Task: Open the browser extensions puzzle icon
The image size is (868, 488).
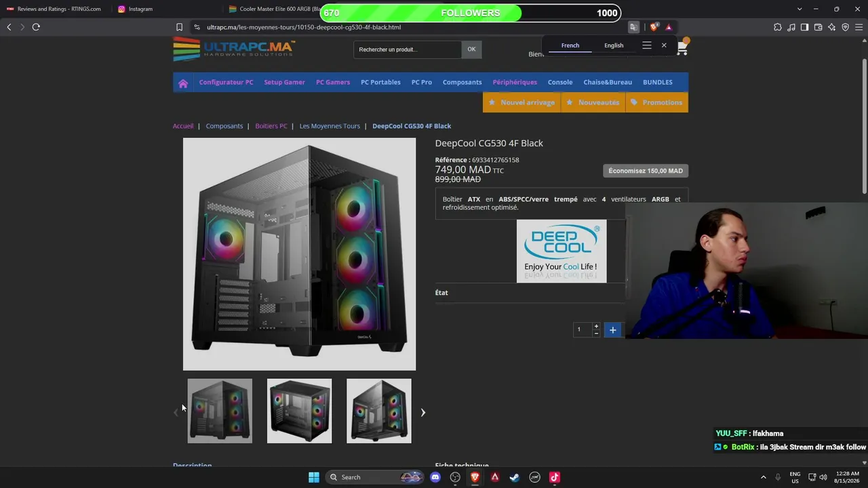Action: [778, 27]
